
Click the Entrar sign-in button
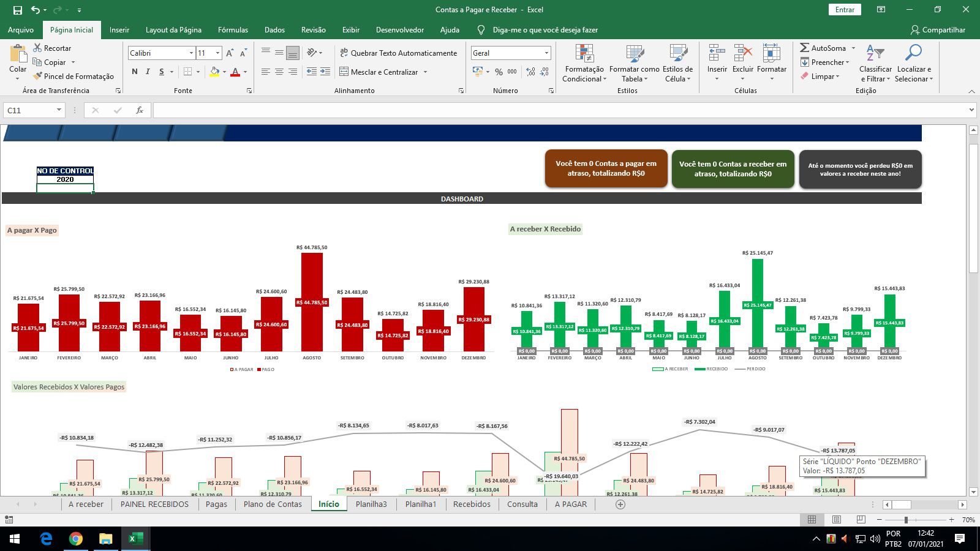pos(845,10)
